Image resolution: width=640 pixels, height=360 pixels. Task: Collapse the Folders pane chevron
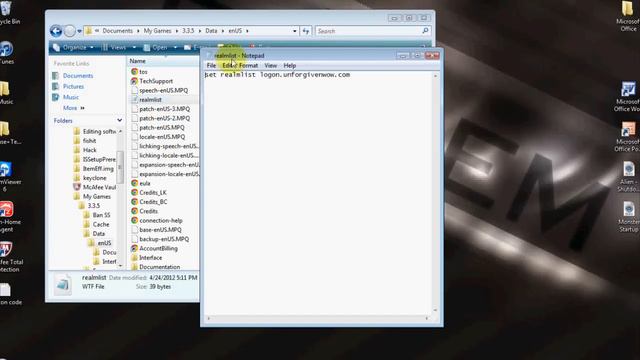120,120
